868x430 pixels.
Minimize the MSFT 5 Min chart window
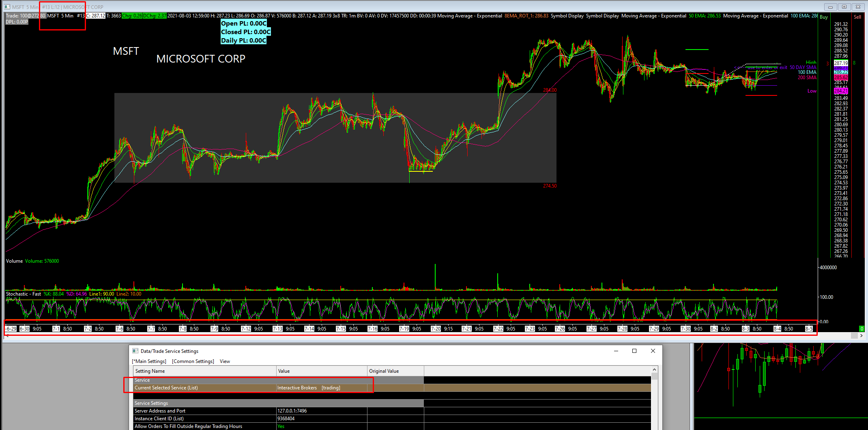(830, 7)
